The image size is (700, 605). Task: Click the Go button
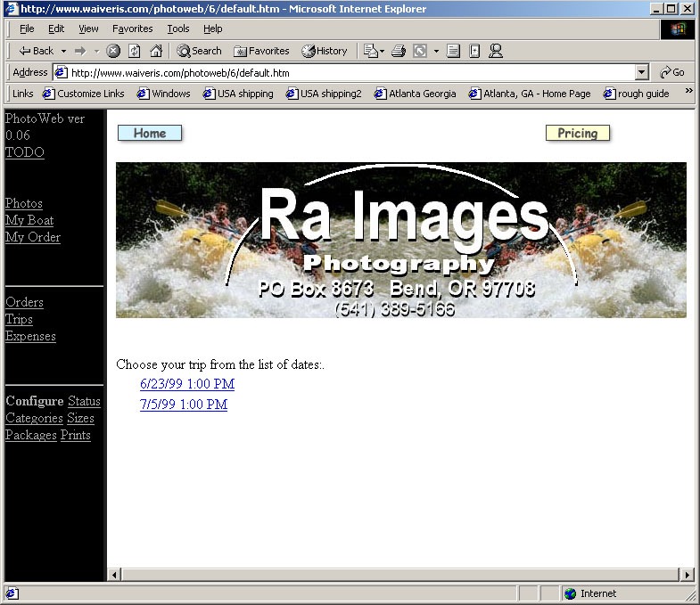[671, 72]
